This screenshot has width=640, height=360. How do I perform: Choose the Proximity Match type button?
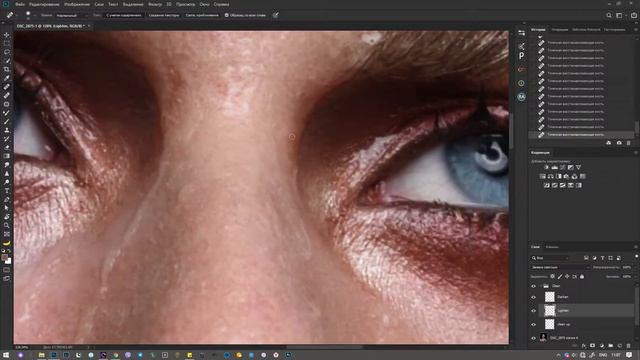[202, 15]
